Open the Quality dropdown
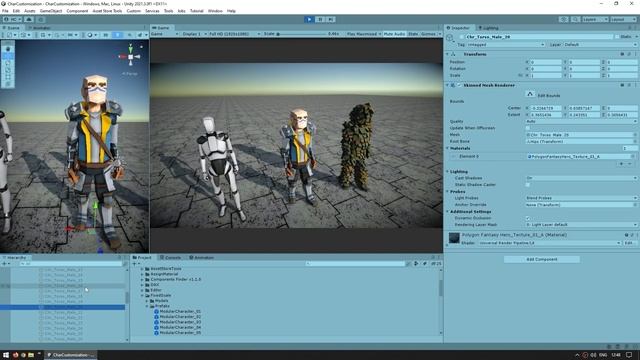This screenshot has height=360, width=640. coord(581,121)
